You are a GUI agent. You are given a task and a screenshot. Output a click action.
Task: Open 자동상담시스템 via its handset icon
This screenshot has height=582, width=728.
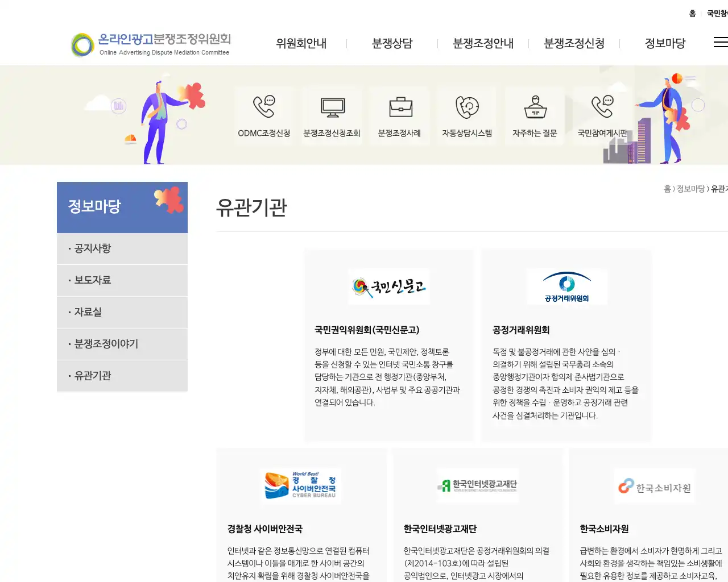pos(466,114)
